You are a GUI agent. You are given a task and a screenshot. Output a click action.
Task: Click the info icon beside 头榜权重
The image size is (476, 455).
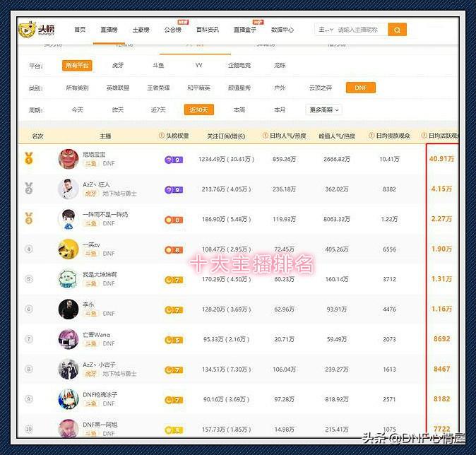click(x=162, y=136)
